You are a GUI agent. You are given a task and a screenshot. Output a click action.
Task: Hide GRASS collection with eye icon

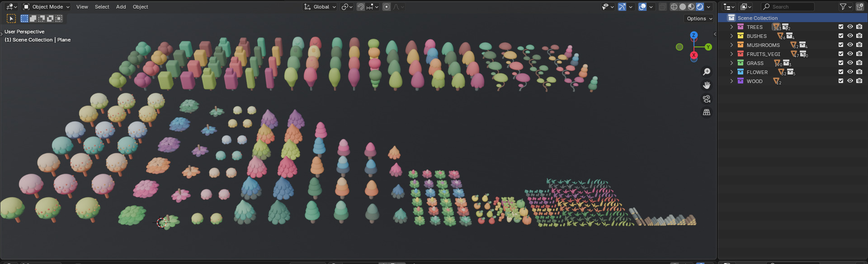click(x=850, y=63)
